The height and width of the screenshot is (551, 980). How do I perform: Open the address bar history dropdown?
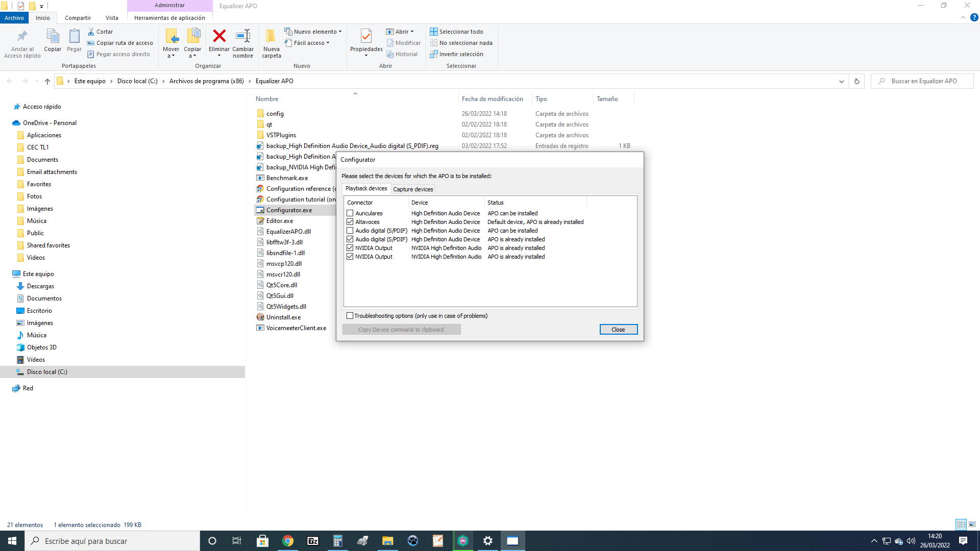click(x=842, y=81)
